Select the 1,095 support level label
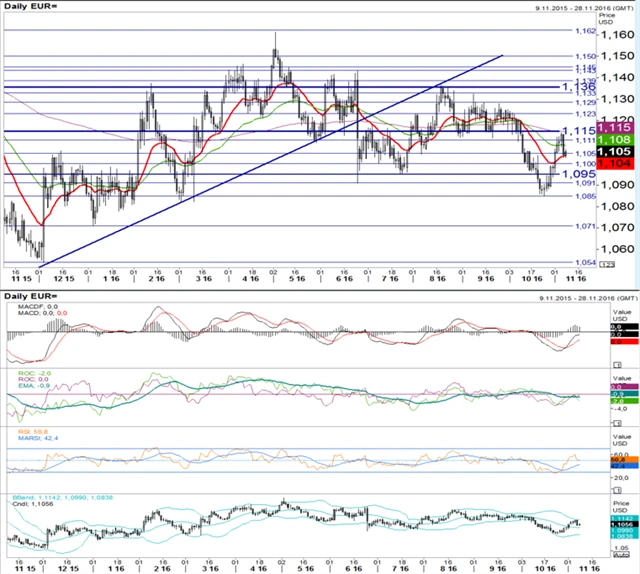 point(559,174)
